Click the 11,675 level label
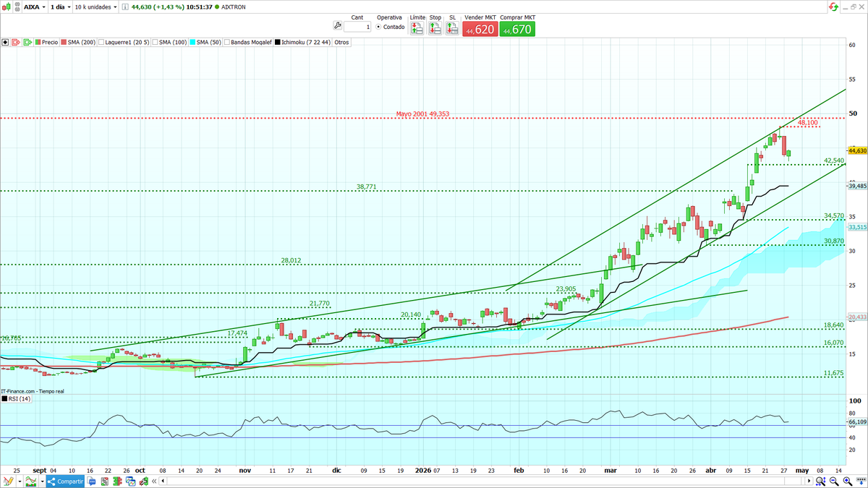868x488 pixels. pos(834,374)
